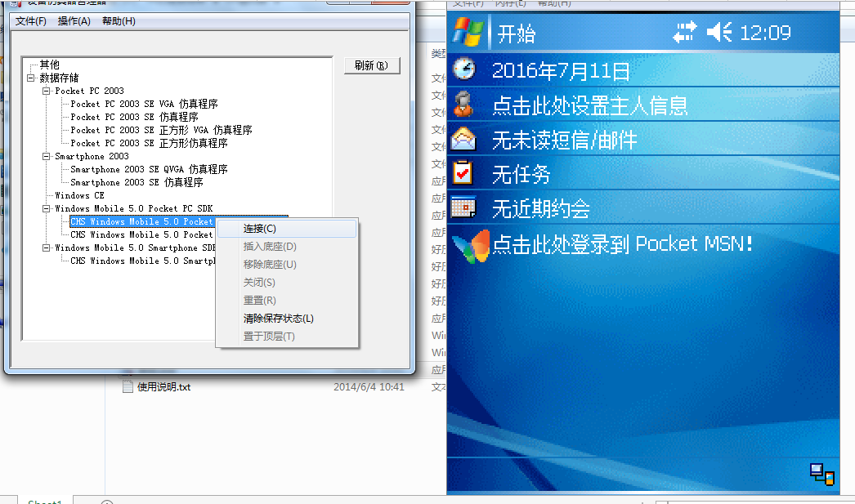The height and width of the screenshot is (504, 855).
Task: Choose 重置(R) in the context menu
Action: pyautogui.click(x=287, y=301)
